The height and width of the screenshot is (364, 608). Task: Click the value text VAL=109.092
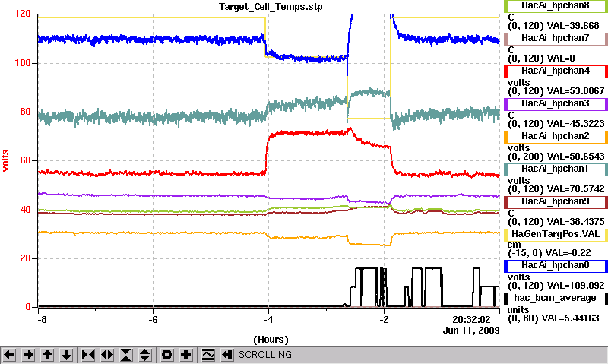575,286
